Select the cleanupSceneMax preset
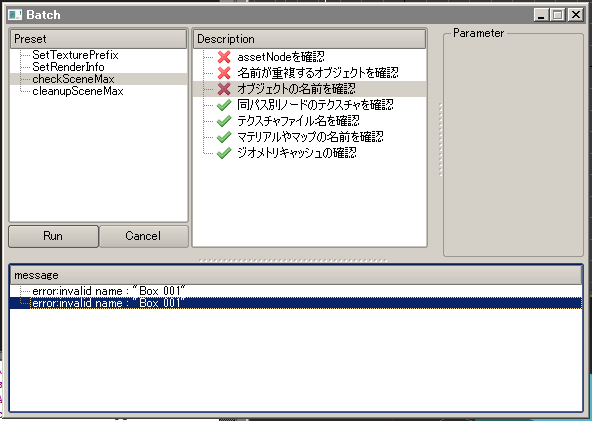This screenshot has height=421, width=592. point(78,91)
